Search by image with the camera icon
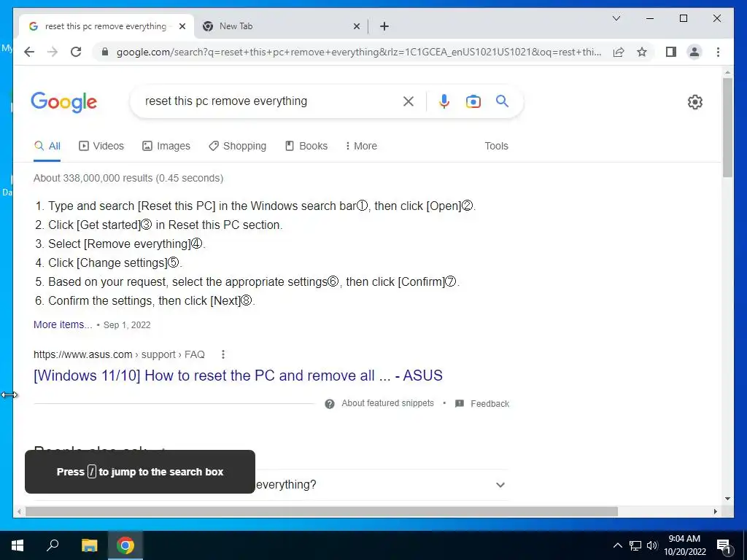Screen dimensions: 747x560 (x=473, y=101)
